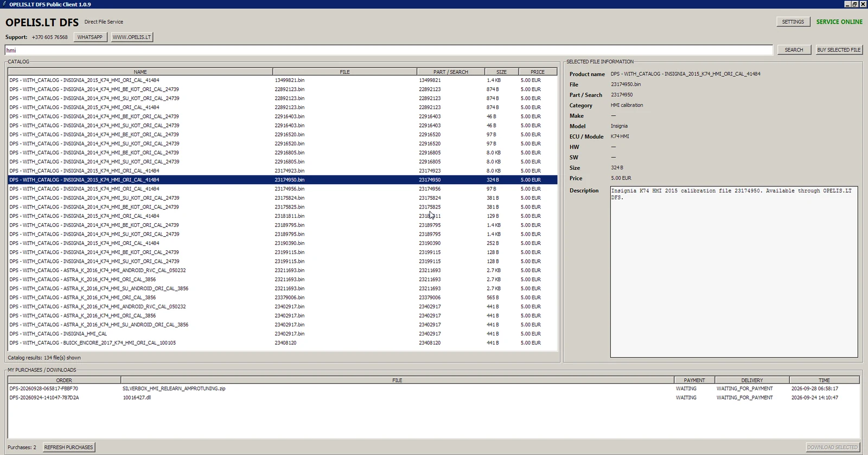Click the 10016427.dll purchase file
The image size is (868, 455).
pyautogui.click(x=137, y=397)
